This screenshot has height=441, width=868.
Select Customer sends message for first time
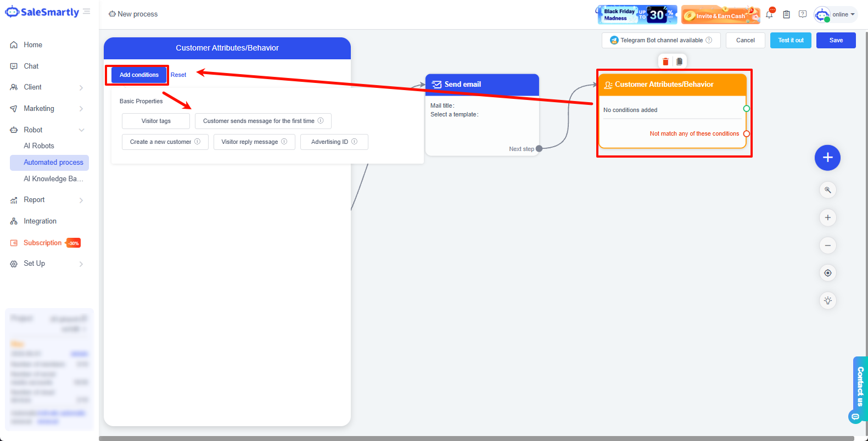pos(263,121)
